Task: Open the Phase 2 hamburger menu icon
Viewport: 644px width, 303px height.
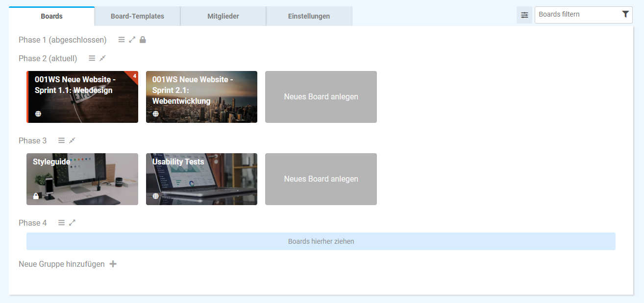Action: [x=92, y=58]
